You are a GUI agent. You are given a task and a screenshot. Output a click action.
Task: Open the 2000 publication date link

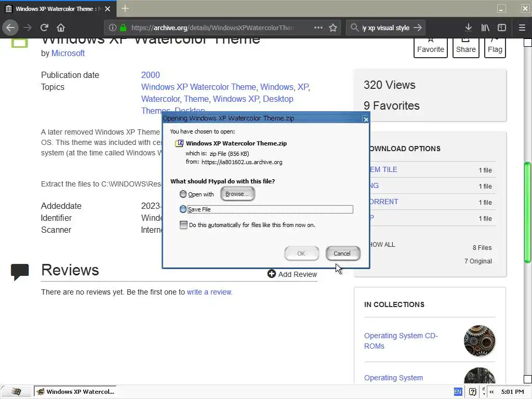click(150, 75)
